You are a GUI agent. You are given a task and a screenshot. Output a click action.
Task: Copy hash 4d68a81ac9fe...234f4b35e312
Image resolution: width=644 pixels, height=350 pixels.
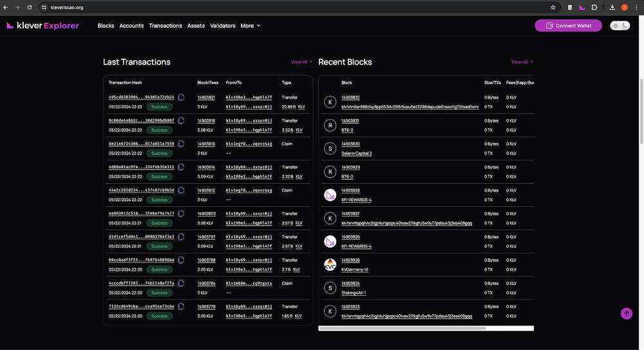pyautogui.click(x=181, y=167)
